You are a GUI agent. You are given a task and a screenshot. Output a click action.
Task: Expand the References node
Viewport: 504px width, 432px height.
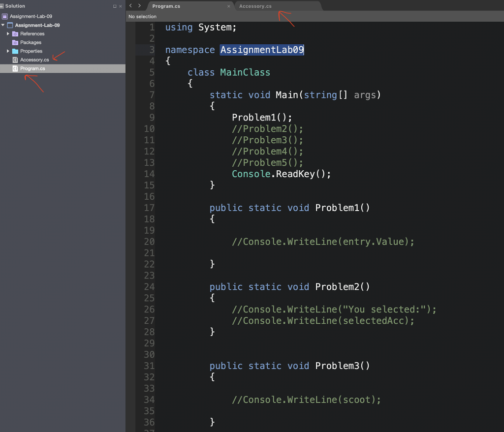pos(8,33)
